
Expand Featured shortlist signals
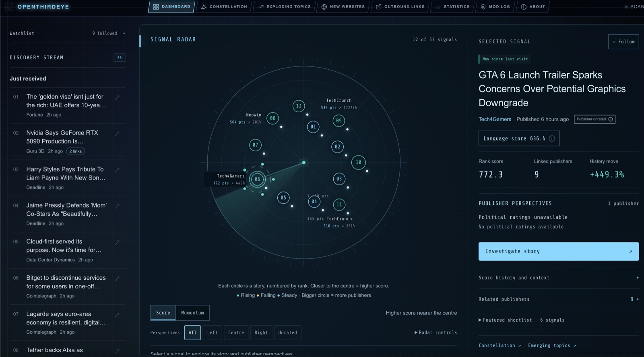(x=521, y=320)
